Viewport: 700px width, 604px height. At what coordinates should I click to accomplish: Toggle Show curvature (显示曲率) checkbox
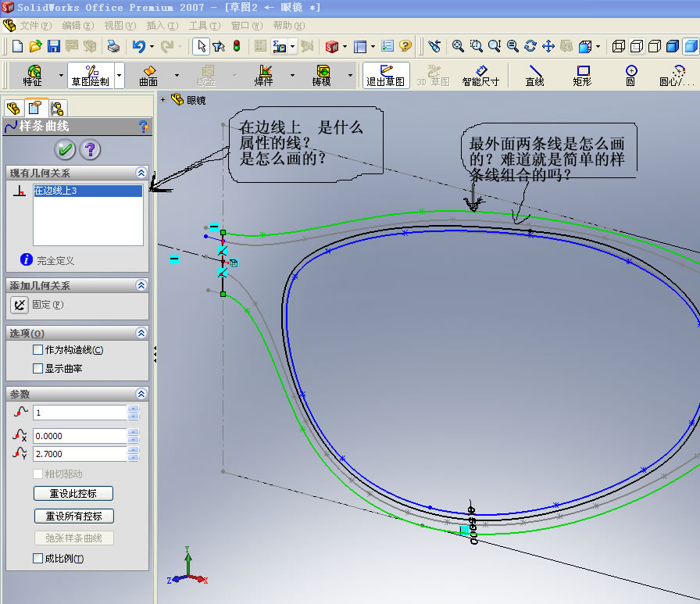(x=38, y=368)
